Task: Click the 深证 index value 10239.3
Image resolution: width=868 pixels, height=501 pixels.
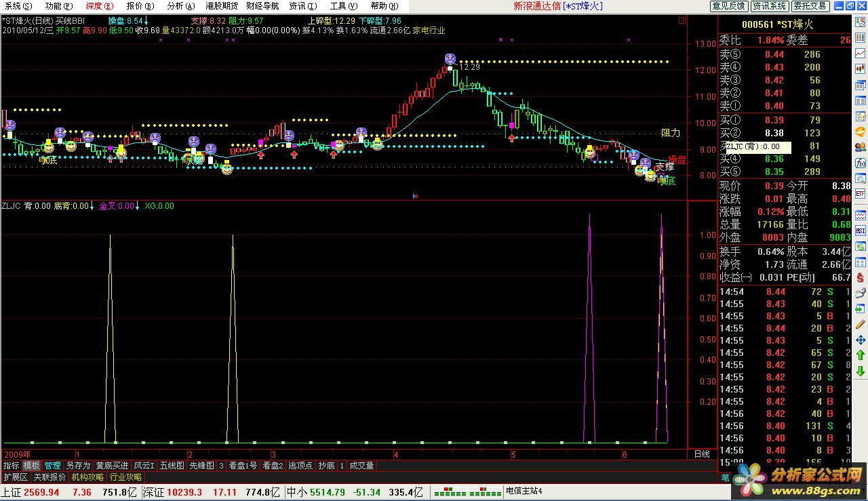Action: (184, 492)
